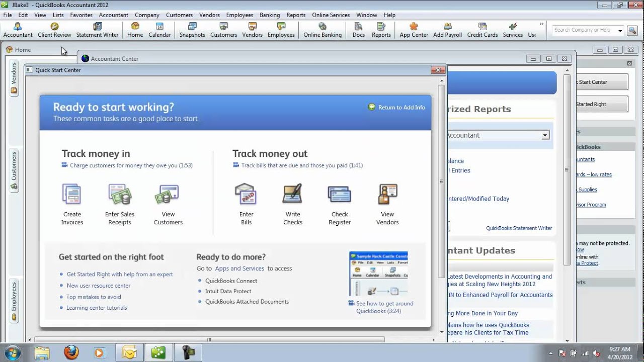Open the Online Services menu
Screen dimensions: 644x362
331,15
